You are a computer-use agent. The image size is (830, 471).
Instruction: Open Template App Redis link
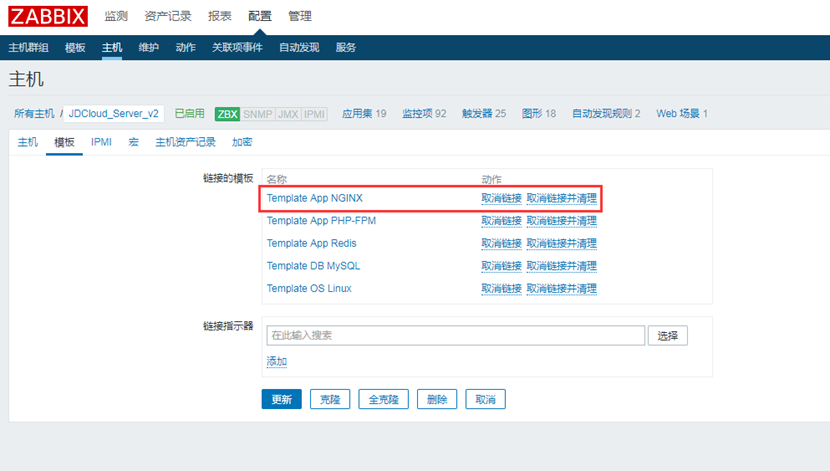point(311,243)
